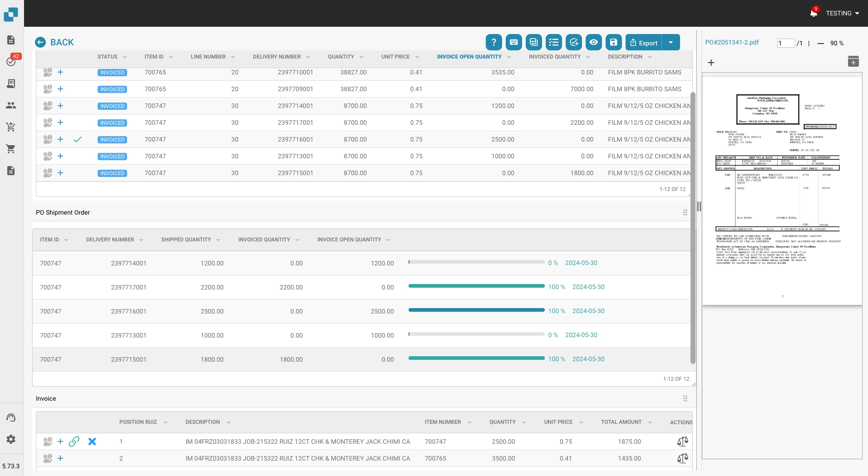Click the balance scale icon for invoice position 1
Screen dimensions: 868x476
pos(682,442)
